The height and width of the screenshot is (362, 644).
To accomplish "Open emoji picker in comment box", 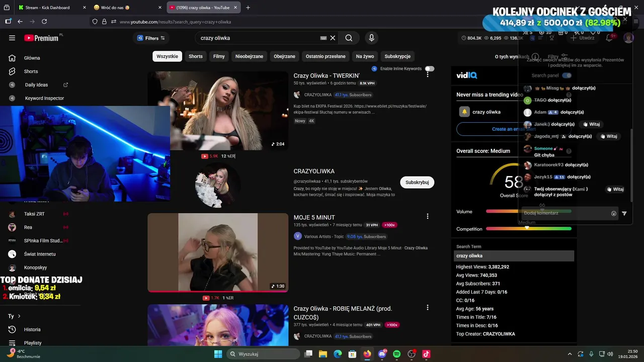I will pyautogui.click(x=614, y=214).
